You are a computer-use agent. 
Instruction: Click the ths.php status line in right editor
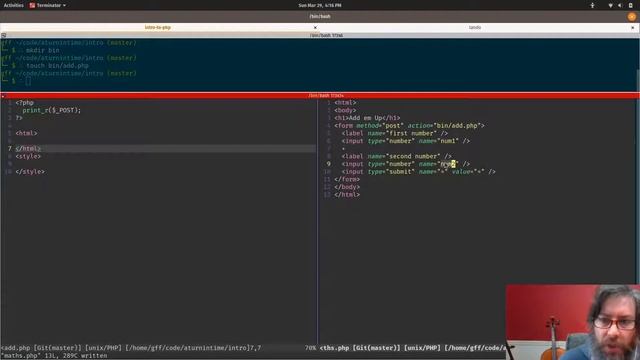pos(412,348)
